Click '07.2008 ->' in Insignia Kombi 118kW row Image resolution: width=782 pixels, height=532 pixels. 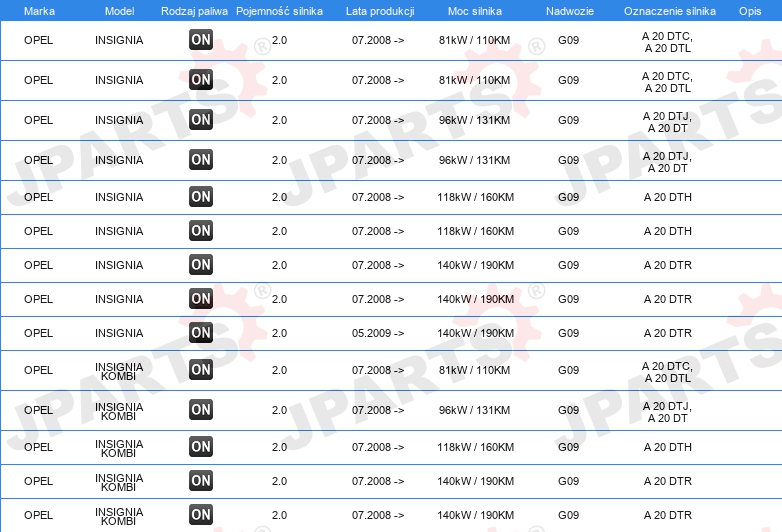pyautogui.click(x=378, y=447)
